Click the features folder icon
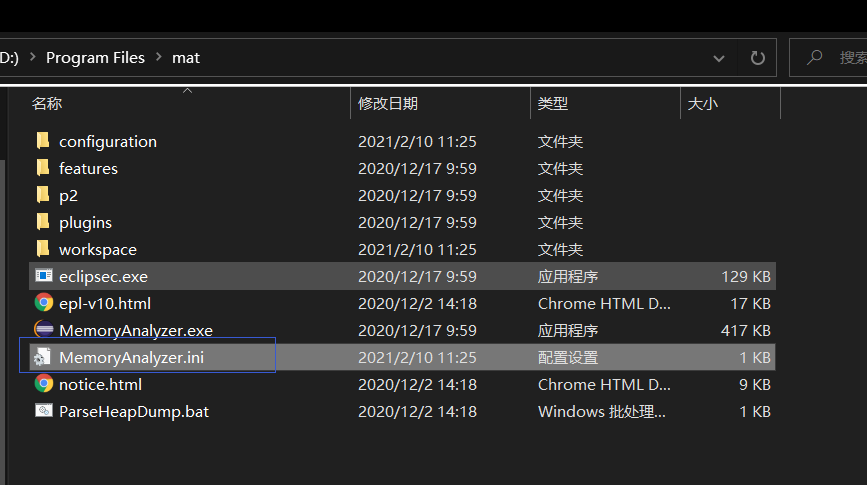This screenshot has height=485, width=867. tap(43, 168)
